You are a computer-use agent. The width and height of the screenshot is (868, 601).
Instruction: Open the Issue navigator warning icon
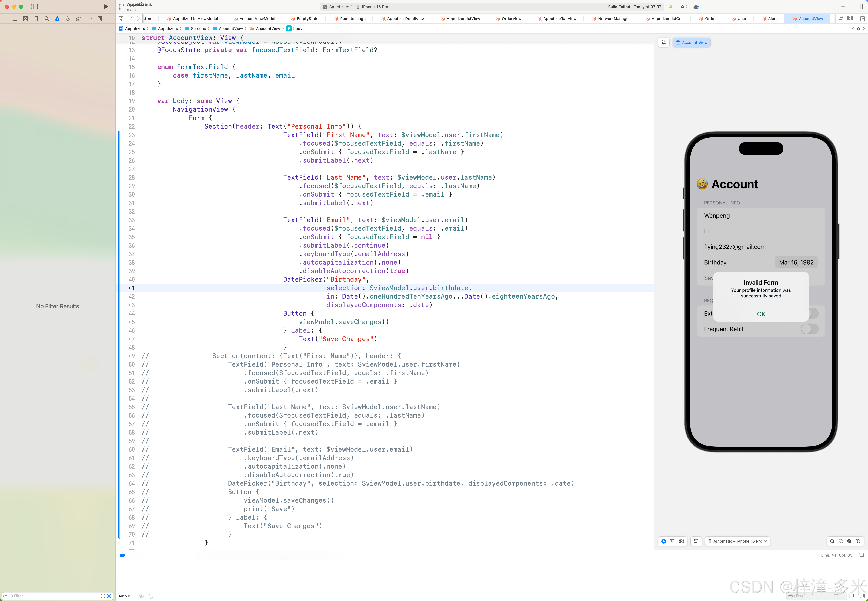click(57, 18)
